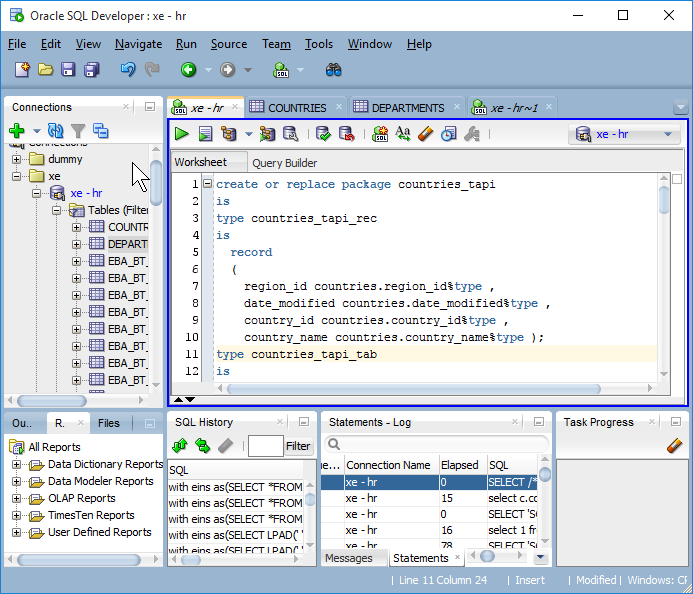
Task: Run Statement with the green play icon
Action: (x=181, y=134)
